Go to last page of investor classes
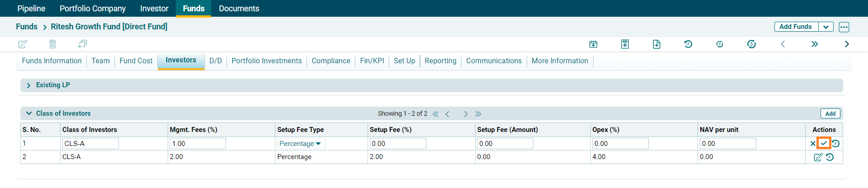Viewport: 868px width, 188px height. pyautogui.click(x=478, y=114)
